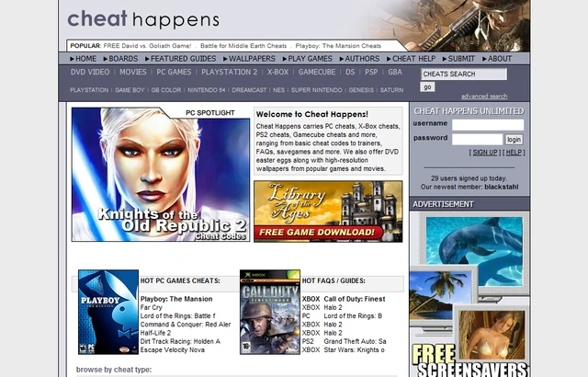Click the Cheat Happens site logo
The height and width of the screenshot is (377, 588).
[x=143, y=19]
